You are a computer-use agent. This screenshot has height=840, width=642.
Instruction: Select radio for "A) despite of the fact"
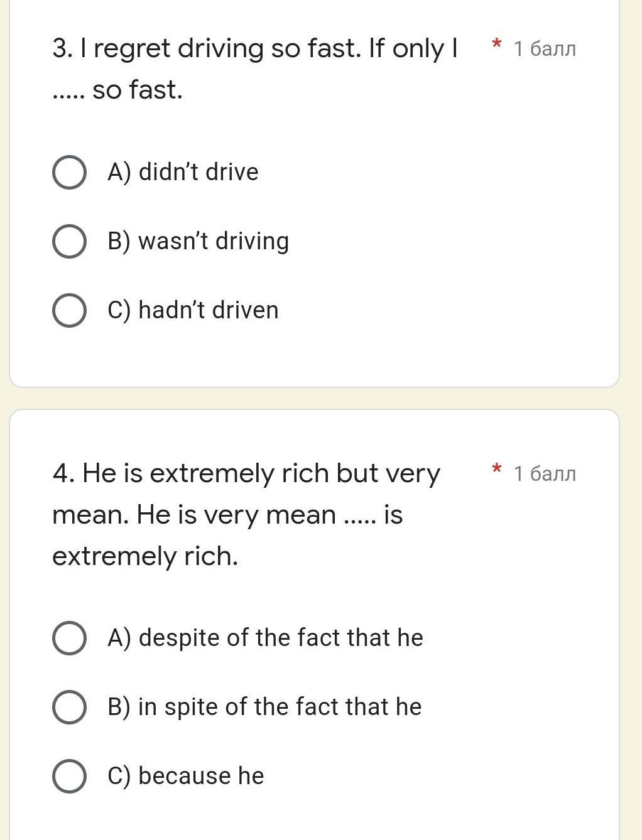click(69, 638)
